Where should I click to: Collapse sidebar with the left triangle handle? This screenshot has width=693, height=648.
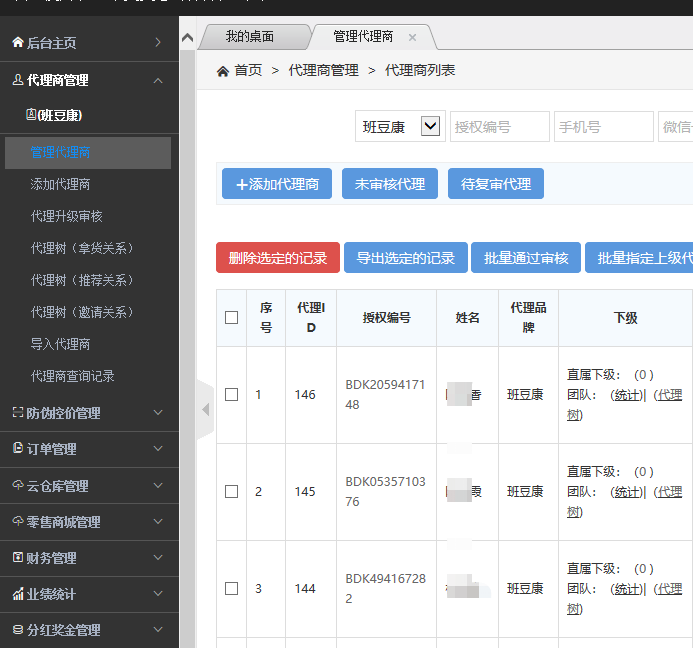[x=206, y=409]
